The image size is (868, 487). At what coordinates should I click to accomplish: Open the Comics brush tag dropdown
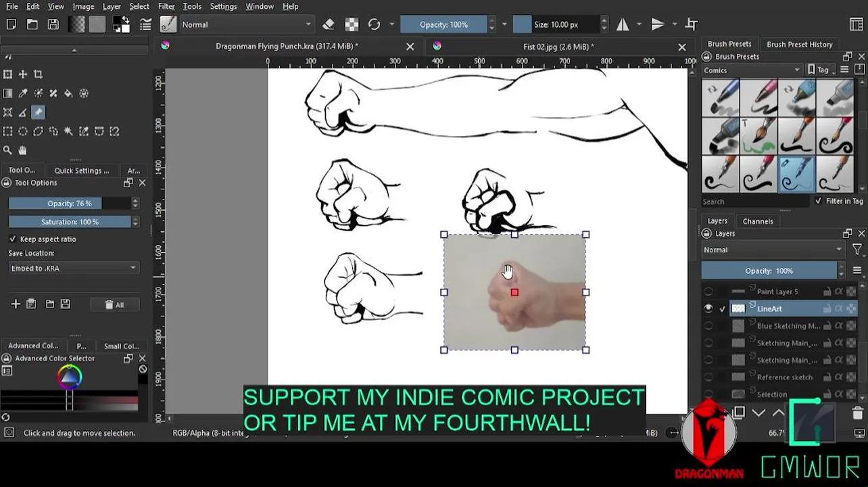(751, 70)
